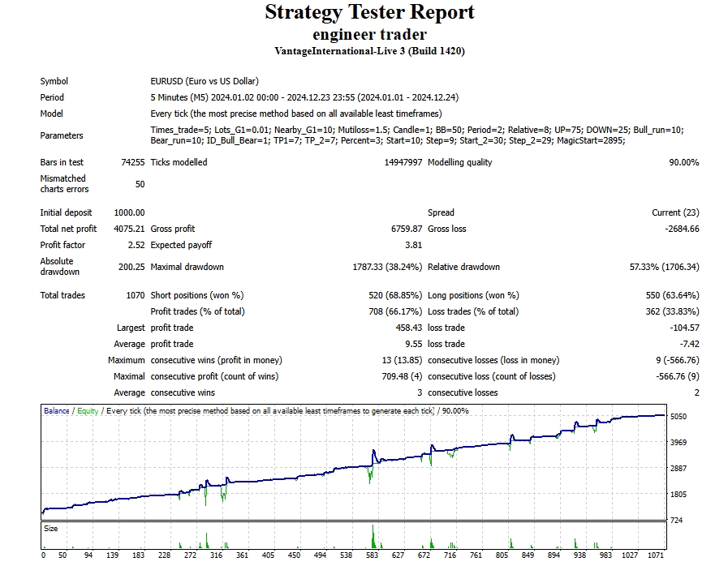This screenshot has width=728, height=566.
Task: Select the green "Equity" legend label
Action: pos(88,410)
